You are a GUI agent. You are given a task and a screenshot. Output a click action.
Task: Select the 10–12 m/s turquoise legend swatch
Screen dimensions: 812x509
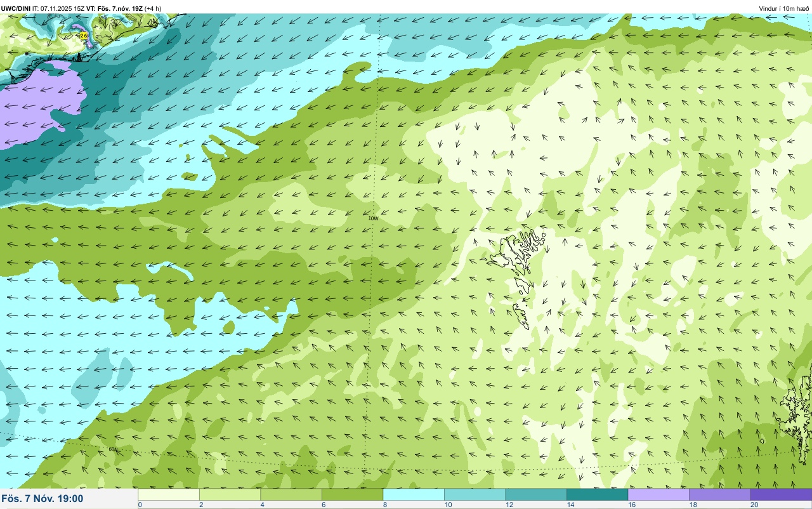click(475, 494)
